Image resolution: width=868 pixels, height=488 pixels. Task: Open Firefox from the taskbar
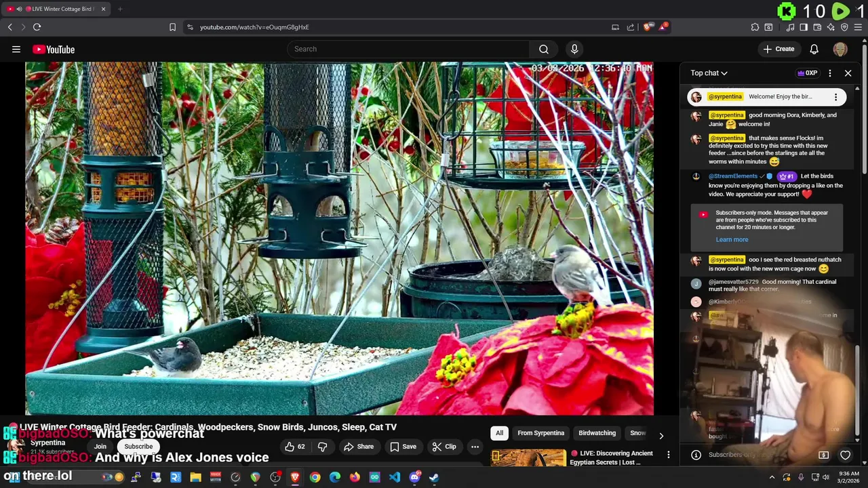(355, 477)
